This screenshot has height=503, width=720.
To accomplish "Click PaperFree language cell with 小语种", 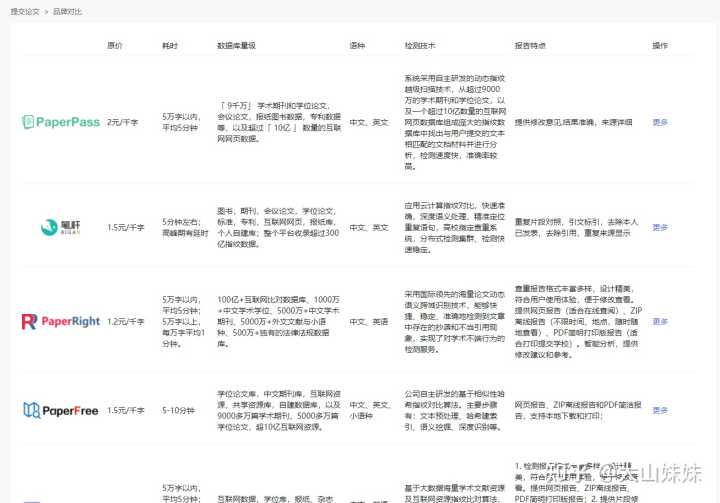I will 370,410.
